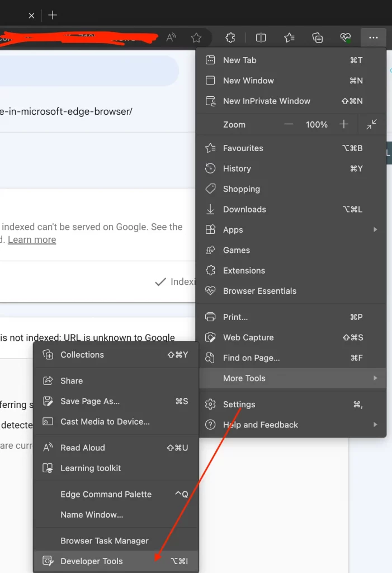Close the current browser tab
Viewport: 392px width, 573px height.
pos(31,15)
